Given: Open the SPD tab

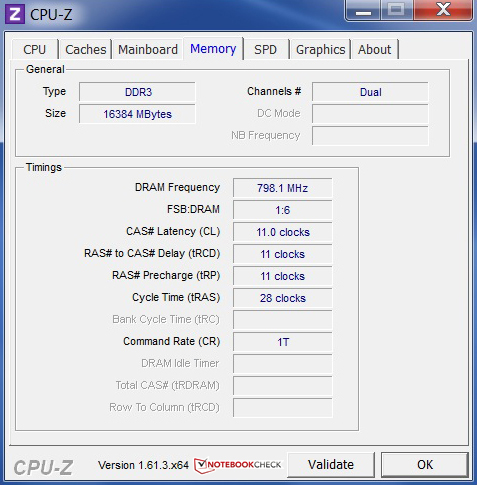Looking at the screenshot, I should [266, 50].
